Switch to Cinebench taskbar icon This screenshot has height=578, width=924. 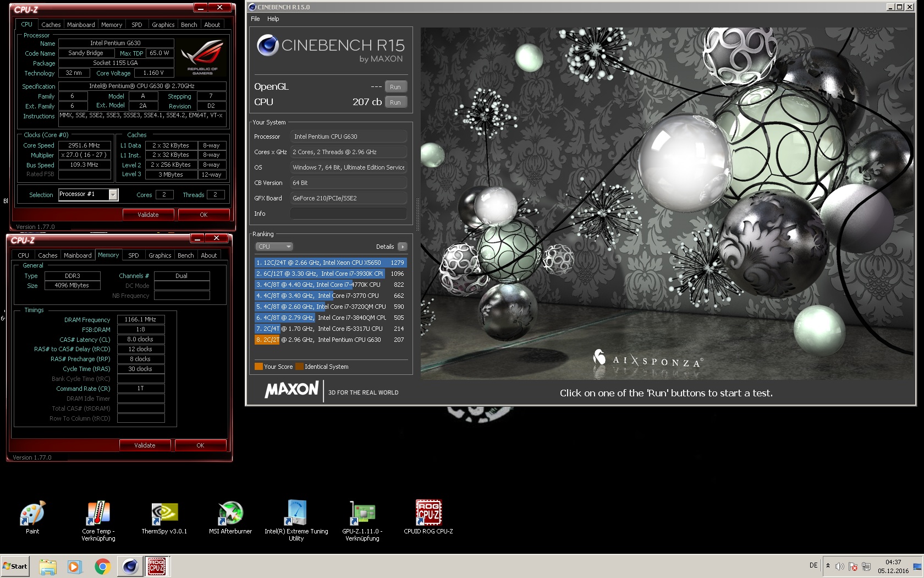tap(130, 566)
